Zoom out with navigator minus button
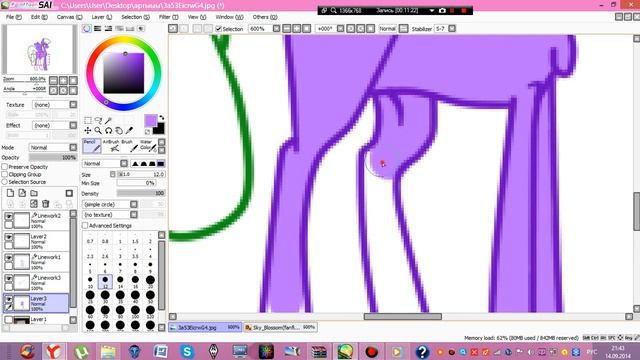 [x=53, y=80]
